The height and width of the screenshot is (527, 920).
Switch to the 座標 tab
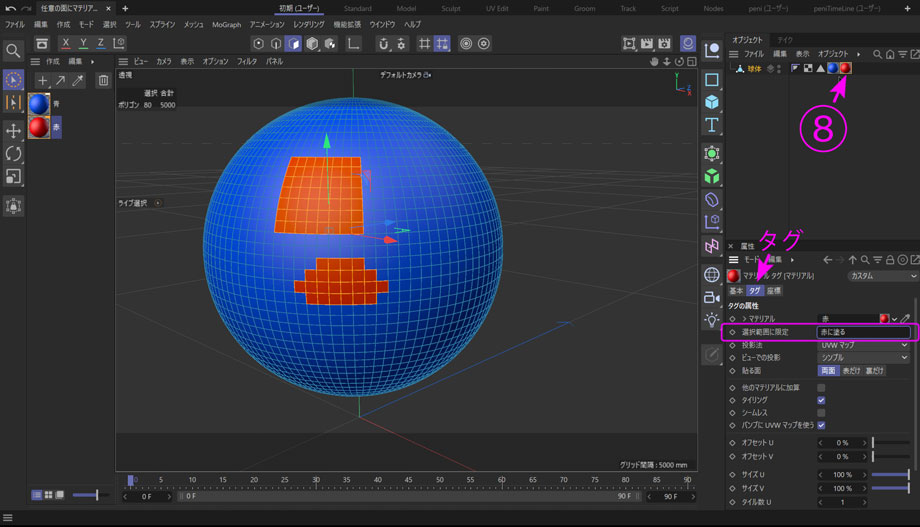[774, 291]
